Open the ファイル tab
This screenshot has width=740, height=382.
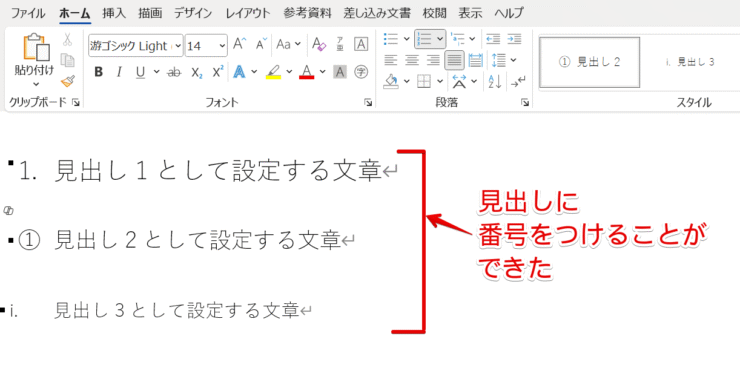[x=28, y=13]
